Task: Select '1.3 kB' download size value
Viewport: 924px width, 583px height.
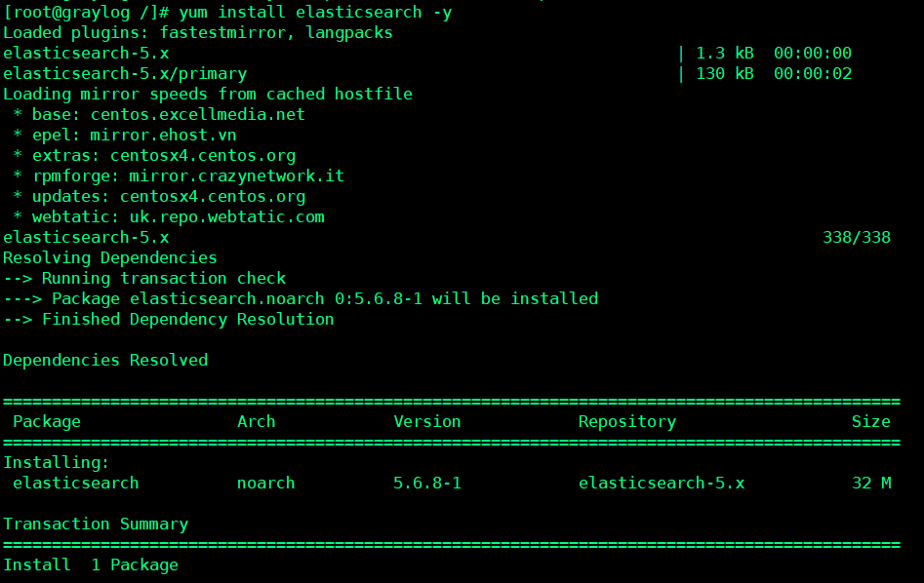Action: tap(725, 53)
